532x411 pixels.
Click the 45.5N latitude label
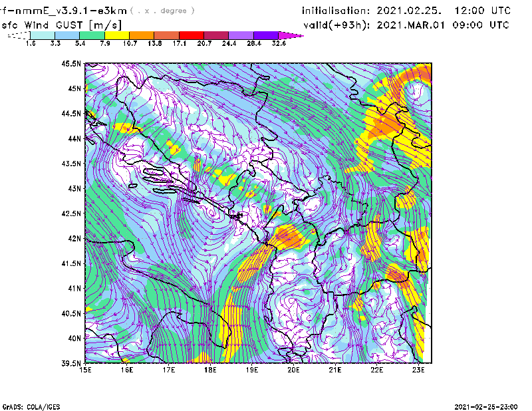tap(71, 63)
